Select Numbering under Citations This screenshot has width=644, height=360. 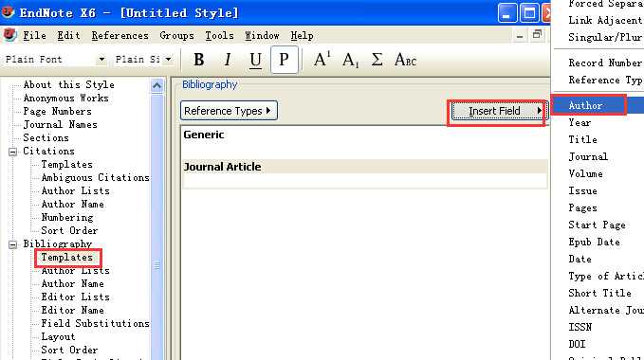pyautogui.click(x=67, y=217)
